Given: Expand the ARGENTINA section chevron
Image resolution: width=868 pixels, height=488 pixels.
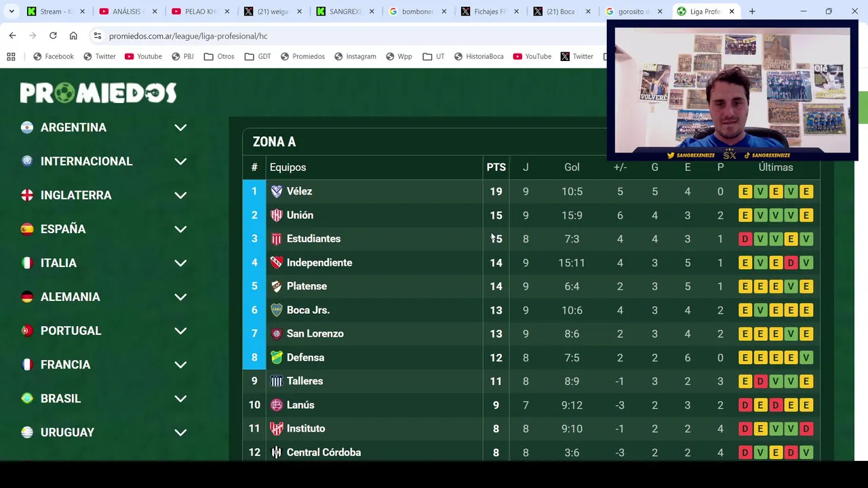Looking at the screenshot, I should click(180, 127).
